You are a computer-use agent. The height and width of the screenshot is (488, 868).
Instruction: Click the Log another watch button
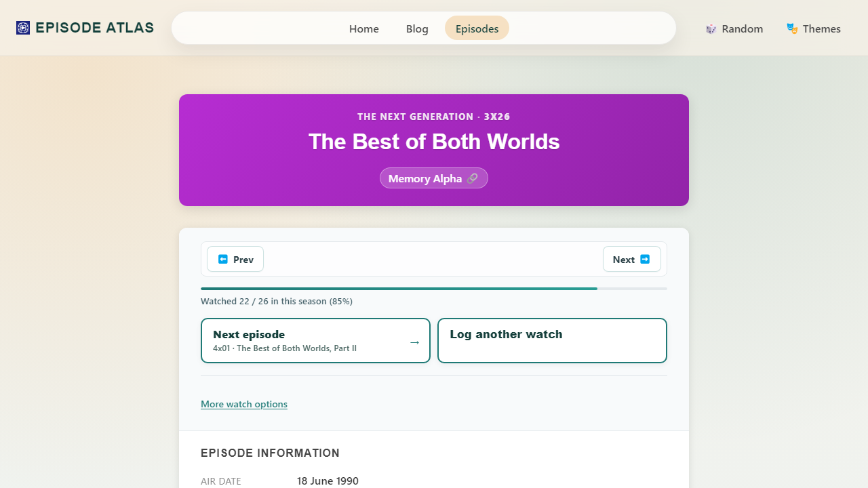pos(552,340)
